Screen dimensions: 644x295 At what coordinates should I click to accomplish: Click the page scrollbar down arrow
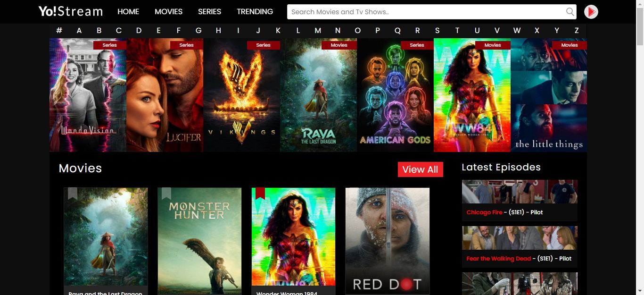click(x=640, y=291)
